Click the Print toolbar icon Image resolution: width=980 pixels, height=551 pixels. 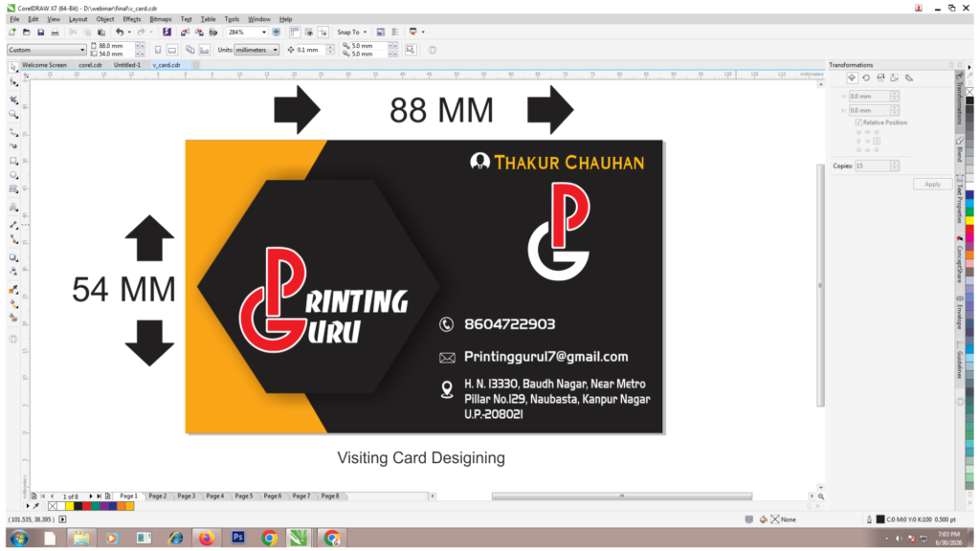click(55, 32)
